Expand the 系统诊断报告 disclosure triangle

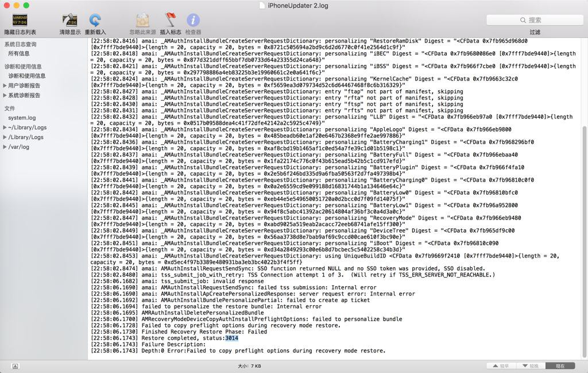(x=5, y=95)
